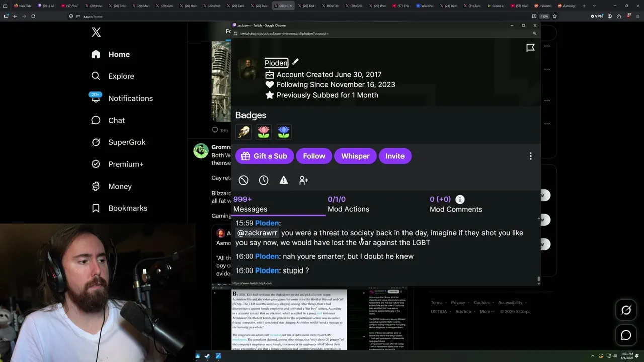The height and width of the screenshot is (362, 644).
Task: Open the Ploden username link on viewer card
Action: [276, 63]
